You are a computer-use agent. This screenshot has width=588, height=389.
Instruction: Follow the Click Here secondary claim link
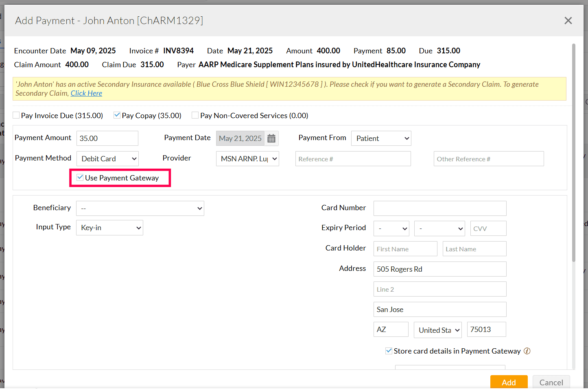86,93
